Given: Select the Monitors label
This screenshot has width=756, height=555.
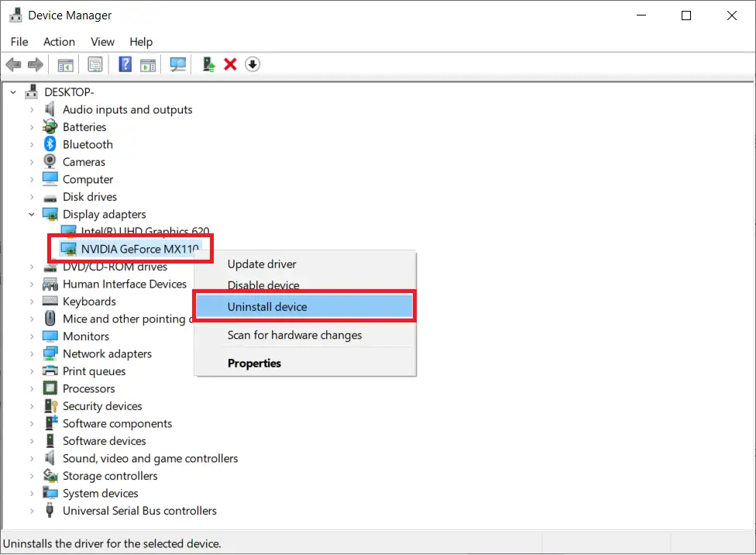Looking at the screenshot, I should [x=86, y=336].
